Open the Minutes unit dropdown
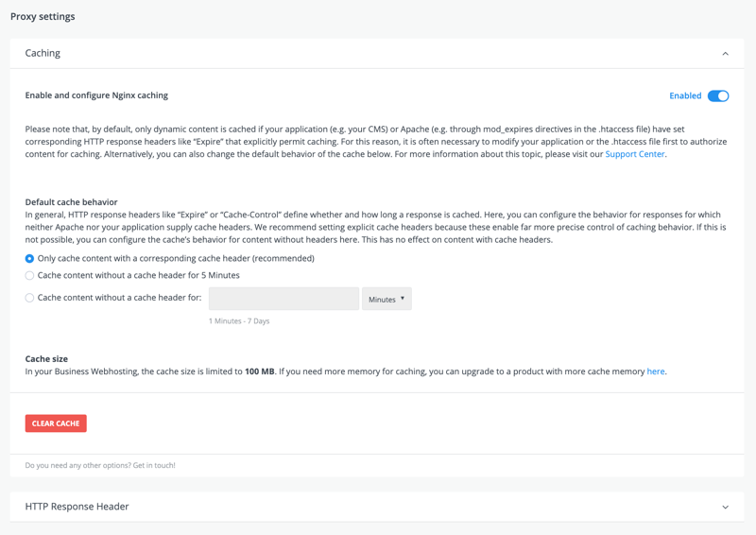The height and width of the screenshot is (535, 756). [387, 299]
